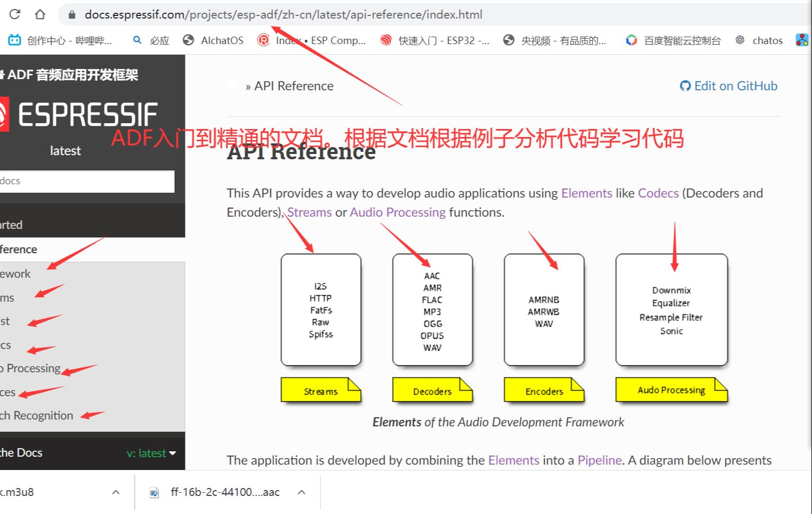Screen dimensions: 812x514
Task: Click the ESPRESSIF logo in sidebar
Action: pos(79,115)
